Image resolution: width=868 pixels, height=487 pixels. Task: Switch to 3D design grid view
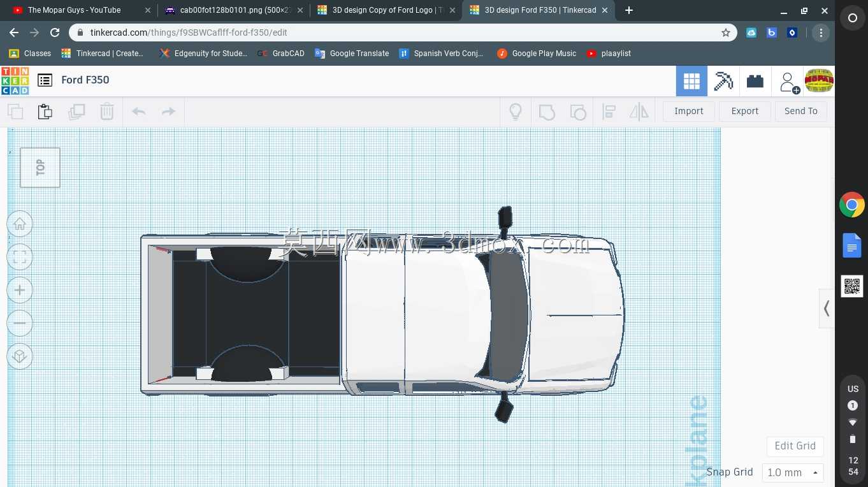pos(691,81)
